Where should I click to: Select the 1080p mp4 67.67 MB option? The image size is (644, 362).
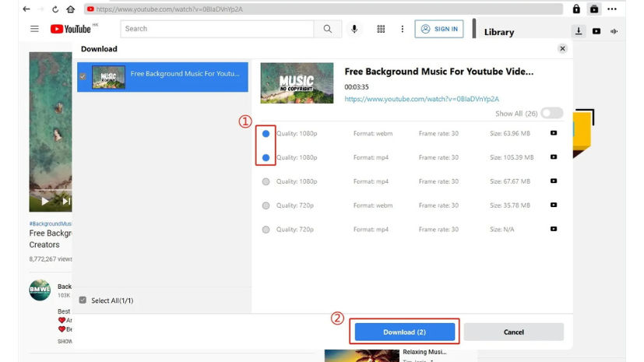pos(266,181)
